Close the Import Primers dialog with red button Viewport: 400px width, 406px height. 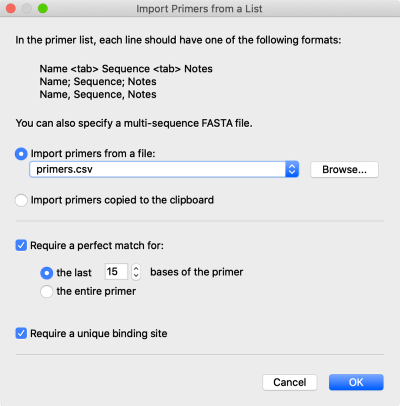[11, 8]
